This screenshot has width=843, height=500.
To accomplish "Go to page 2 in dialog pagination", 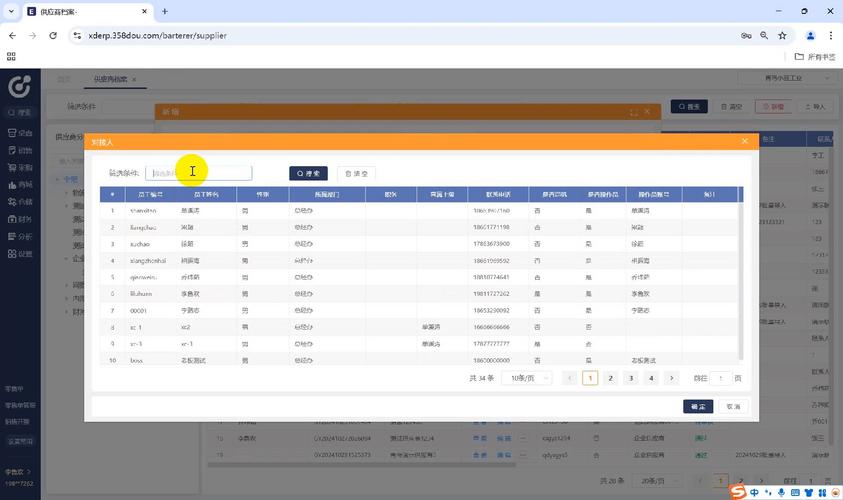I will (610, 378).
